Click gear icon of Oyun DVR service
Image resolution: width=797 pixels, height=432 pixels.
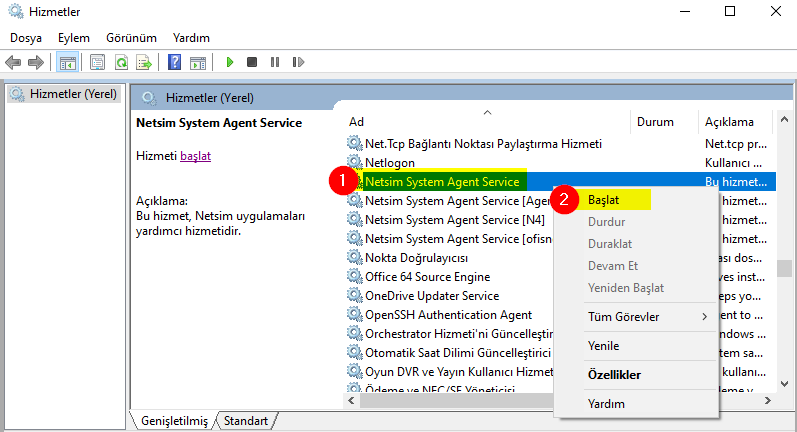pyautogui.click(x=354, y=372)
